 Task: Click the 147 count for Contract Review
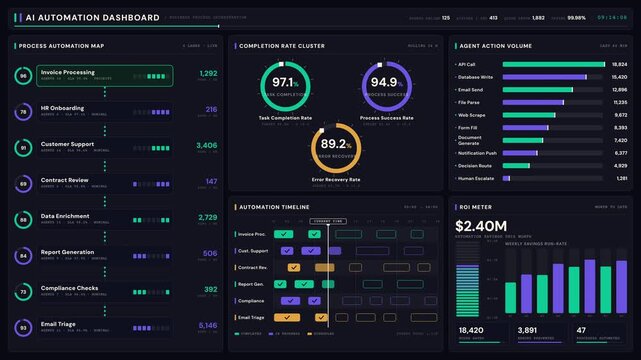211,181
